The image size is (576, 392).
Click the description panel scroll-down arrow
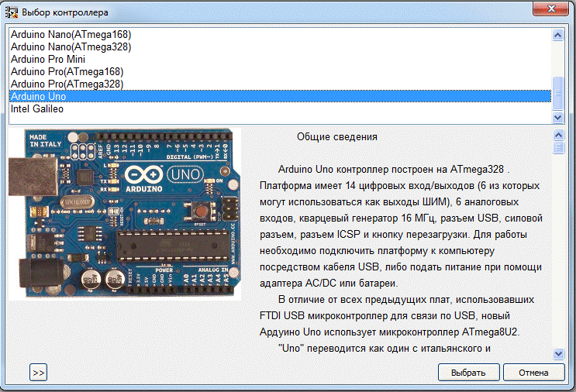558,354
